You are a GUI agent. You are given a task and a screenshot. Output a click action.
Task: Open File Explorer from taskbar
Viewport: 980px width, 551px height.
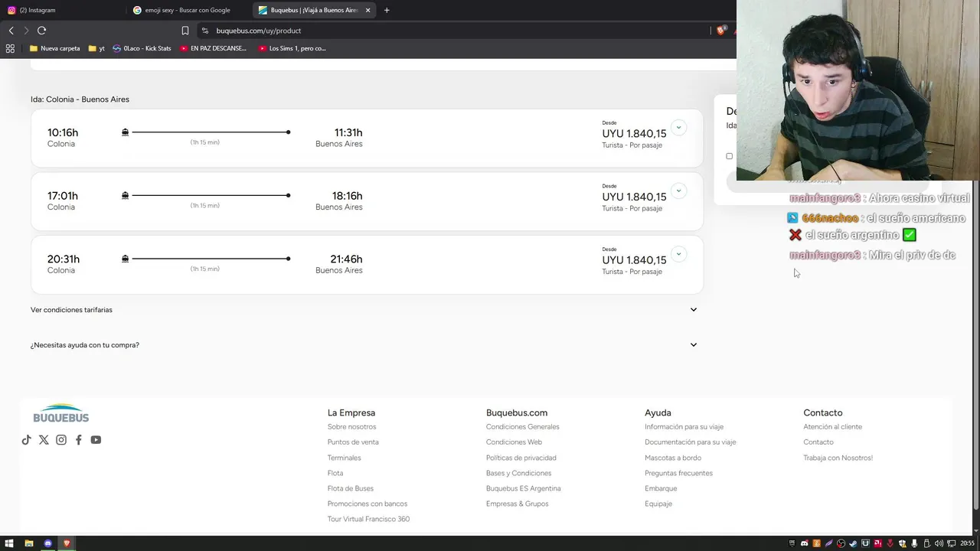(28, 543)
